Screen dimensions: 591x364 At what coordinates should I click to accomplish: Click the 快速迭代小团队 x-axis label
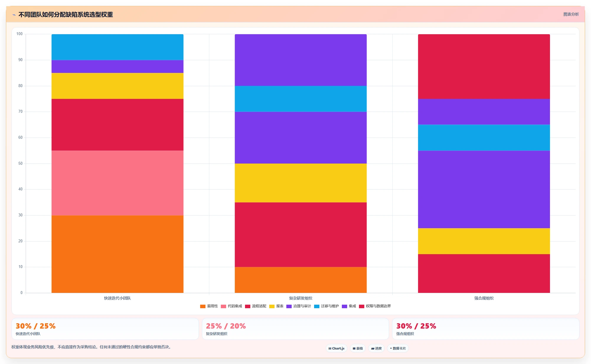[117, 298]
